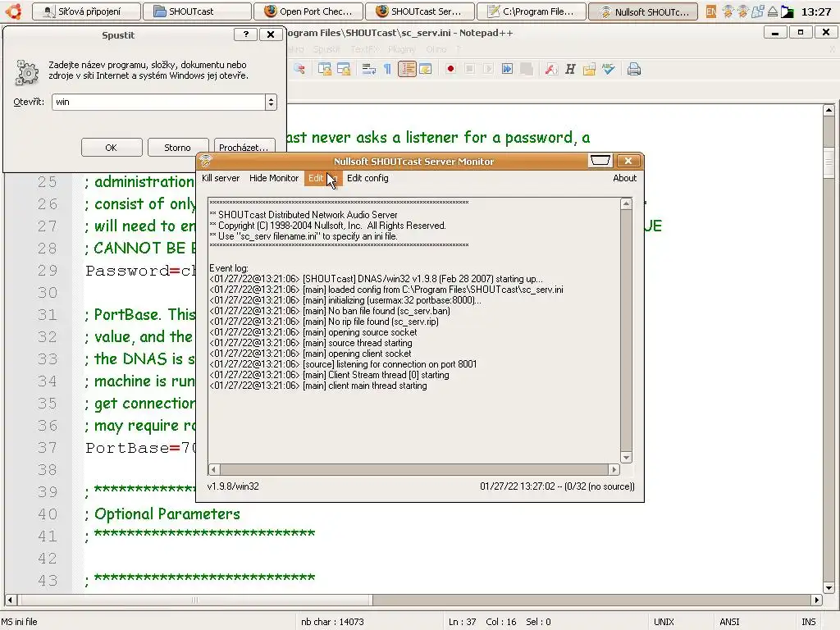The height and width of the screenshot is (630, 840).
Task: Click 'nb char : 14073' in status bar
Action: [x=332, y=622]
